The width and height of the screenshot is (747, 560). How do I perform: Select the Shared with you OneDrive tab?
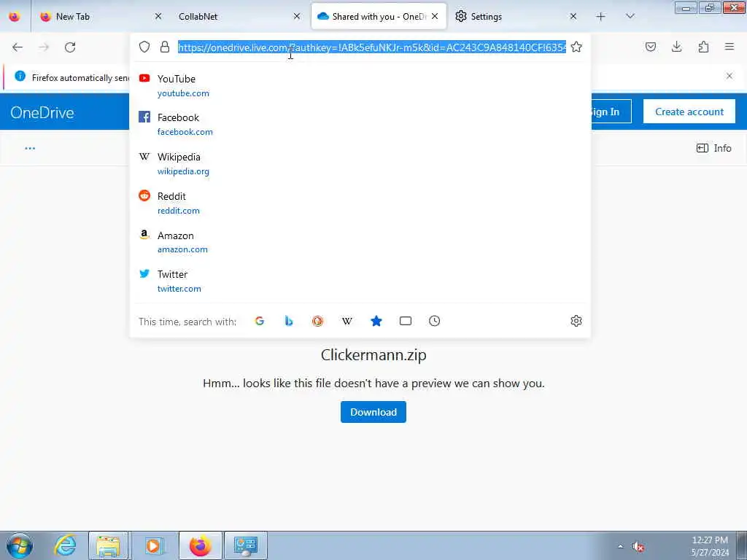click(x=379, y=16)
